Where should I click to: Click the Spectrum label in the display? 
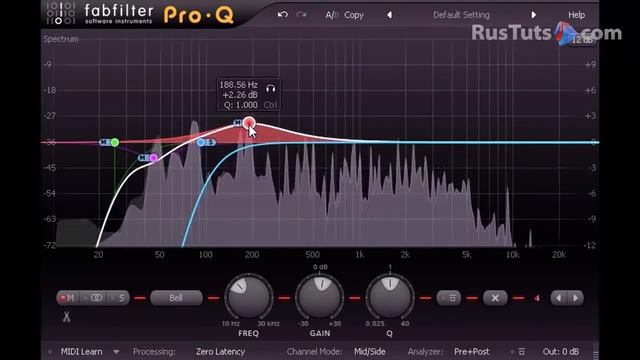pyautogui.click(x=61, y=39)
